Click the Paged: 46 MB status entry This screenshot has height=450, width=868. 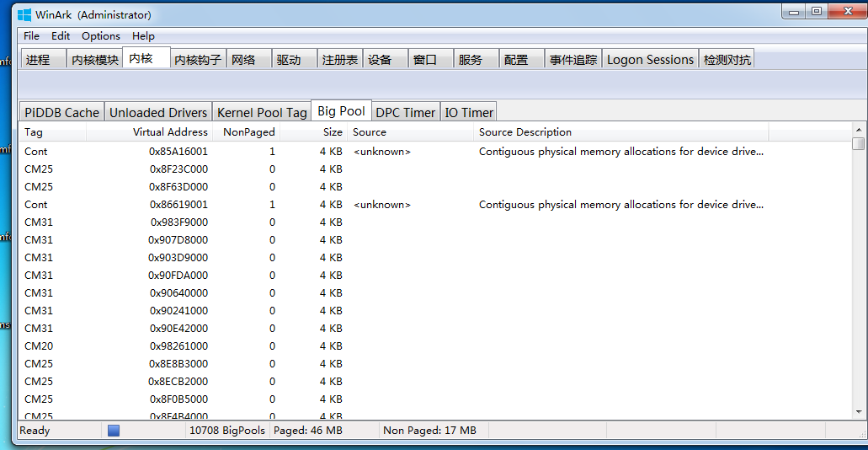[x=308, y=431]
